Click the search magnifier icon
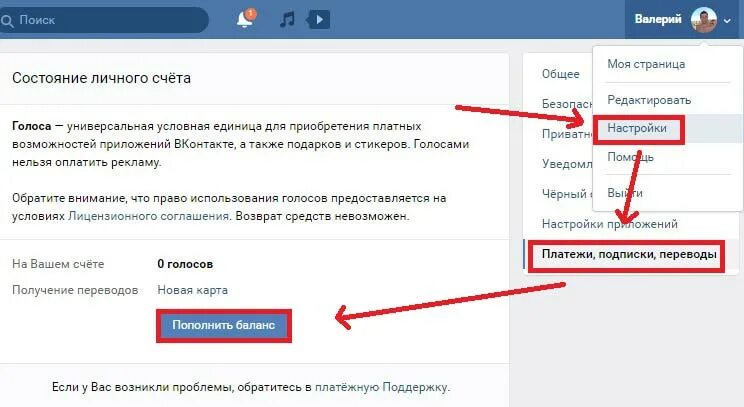 pyautogui.click(x=7, y=20)
